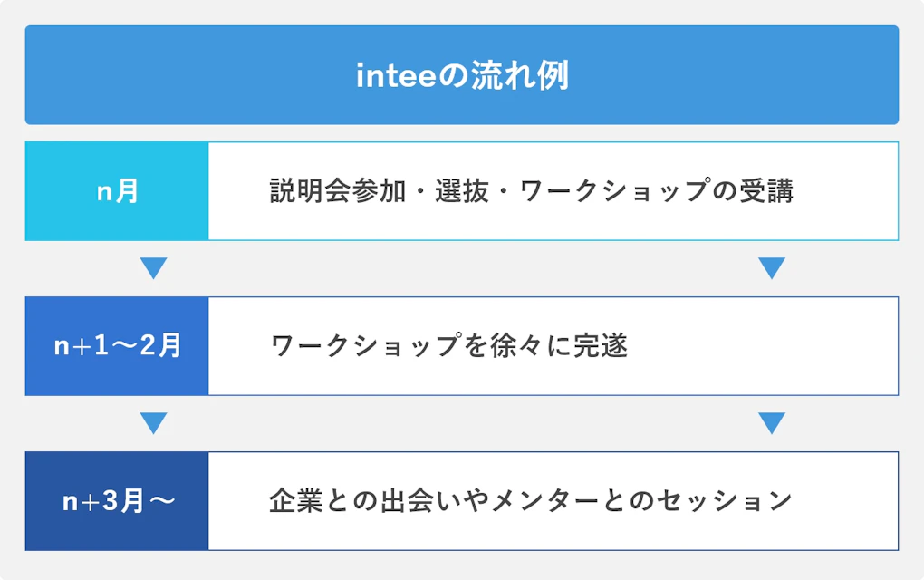Image resolution: width=924 pixels, height=580 pixels.
Task: Click the word 徐々に in the second row
Action: pyautogui.click(x=530, y=346)
